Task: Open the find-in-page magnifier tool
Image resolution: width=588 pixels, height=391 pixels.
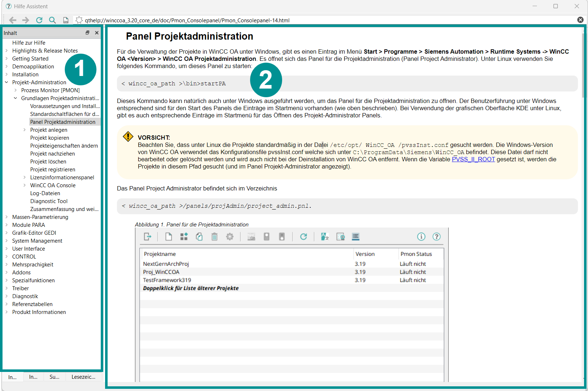Action: pos(53,20)
